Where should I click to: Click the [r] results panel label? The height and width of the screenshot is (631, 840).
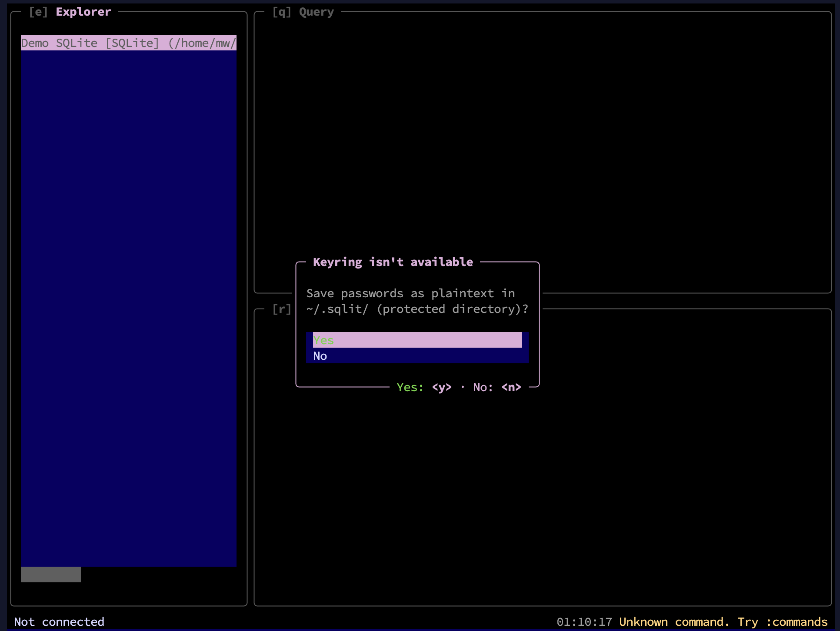point(281,309)
